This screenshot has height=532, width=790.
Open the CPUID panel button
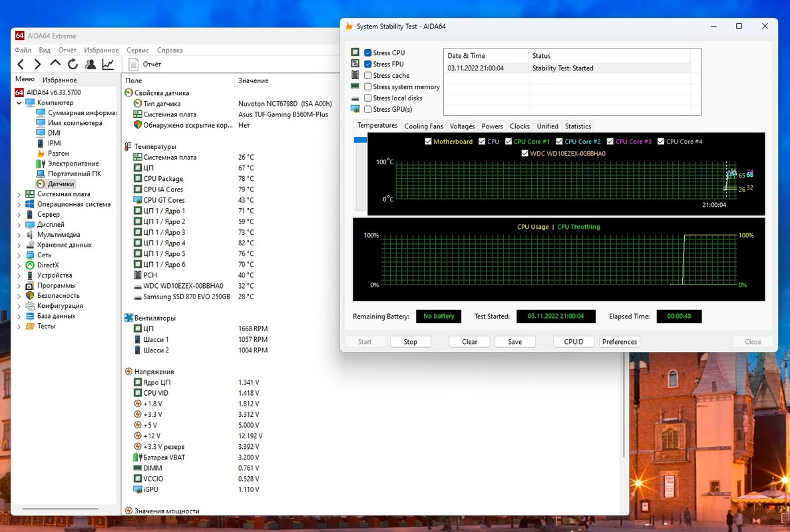tap(573, 342)
